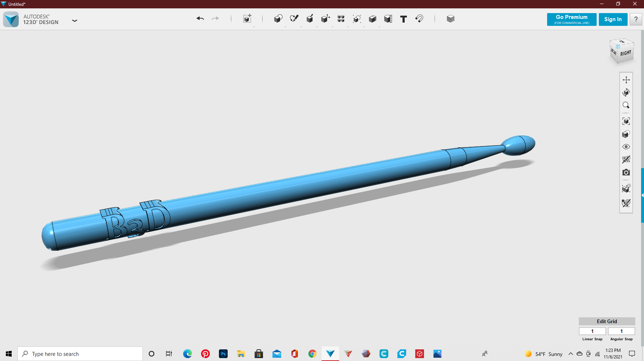Open the Construct tool menu

coord(310,19)
